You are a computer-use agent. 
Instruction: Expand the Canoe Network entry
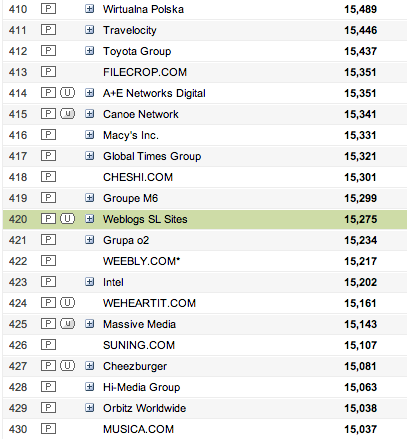point(89,114)
